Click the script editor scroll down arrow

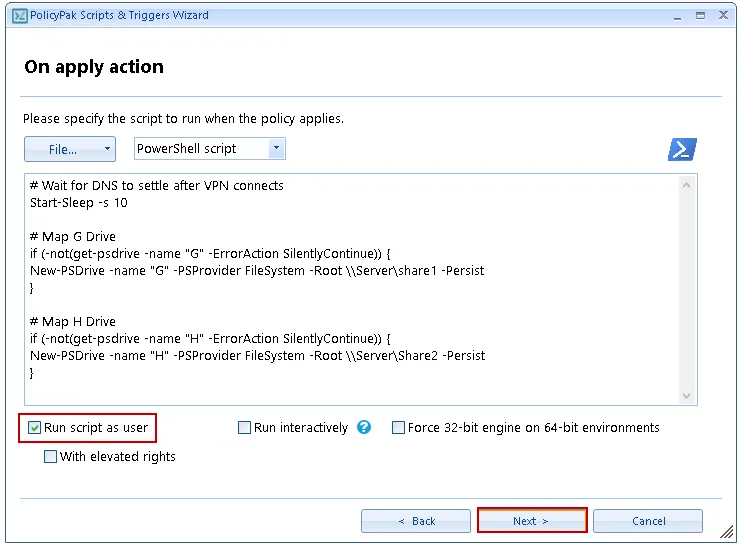687,396
